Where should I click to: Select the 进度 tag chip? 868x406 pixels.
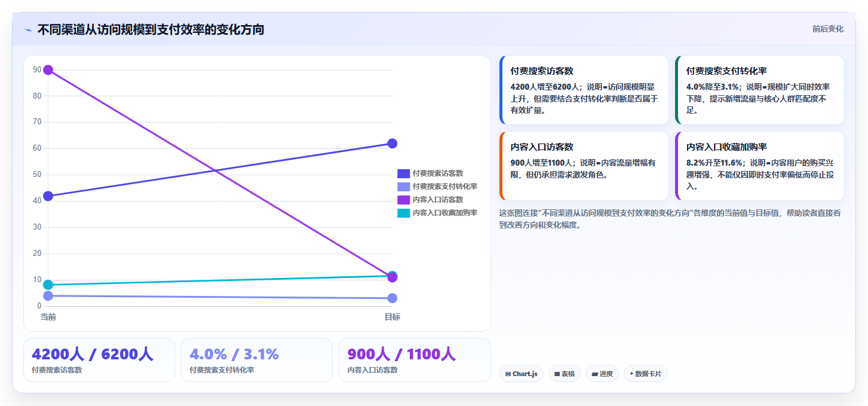tap(602, 374)
